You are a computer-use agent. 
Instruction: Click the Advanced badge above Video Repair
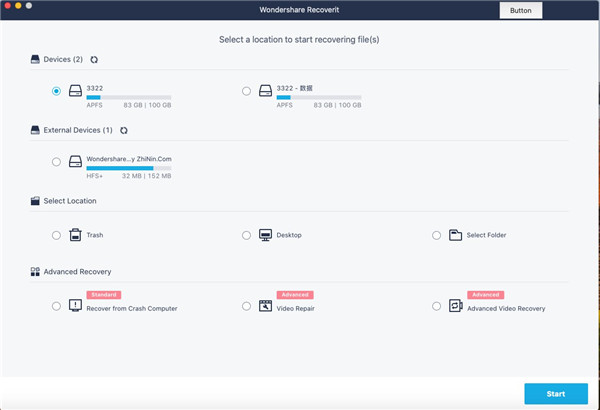[295, 295]
